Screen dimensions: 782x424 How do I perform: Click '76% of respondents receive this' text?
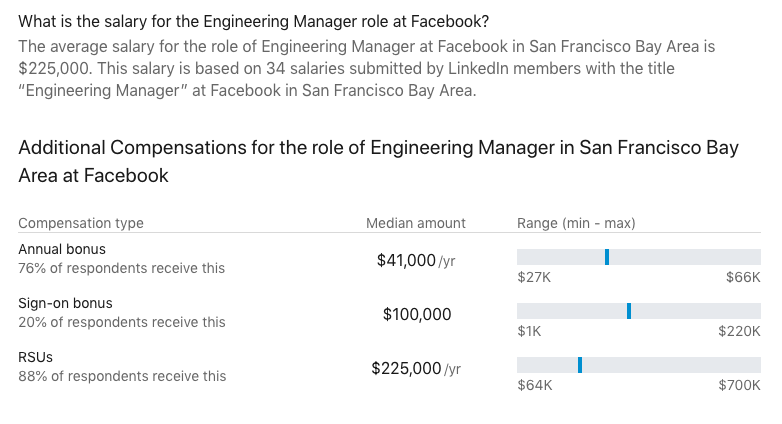[122, 268]
